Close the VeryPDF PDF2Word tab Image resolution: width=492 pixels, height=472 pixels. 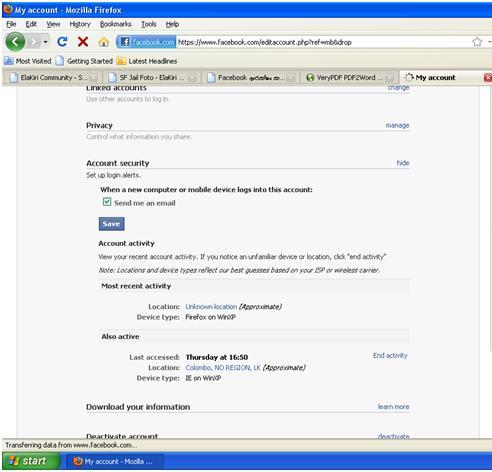(389, 78)
